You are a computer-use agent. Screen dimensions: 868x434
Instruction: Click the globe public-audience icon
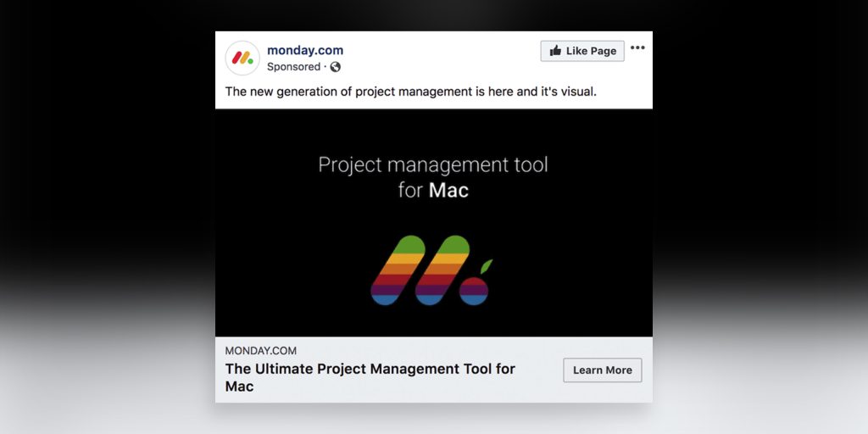tap(335, 67)
